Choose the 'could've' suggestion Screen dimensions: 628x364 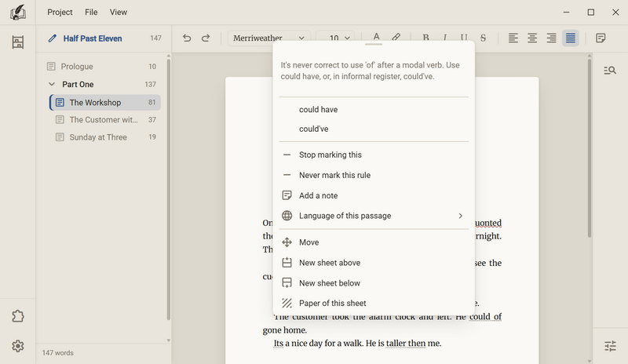point(374,129)
